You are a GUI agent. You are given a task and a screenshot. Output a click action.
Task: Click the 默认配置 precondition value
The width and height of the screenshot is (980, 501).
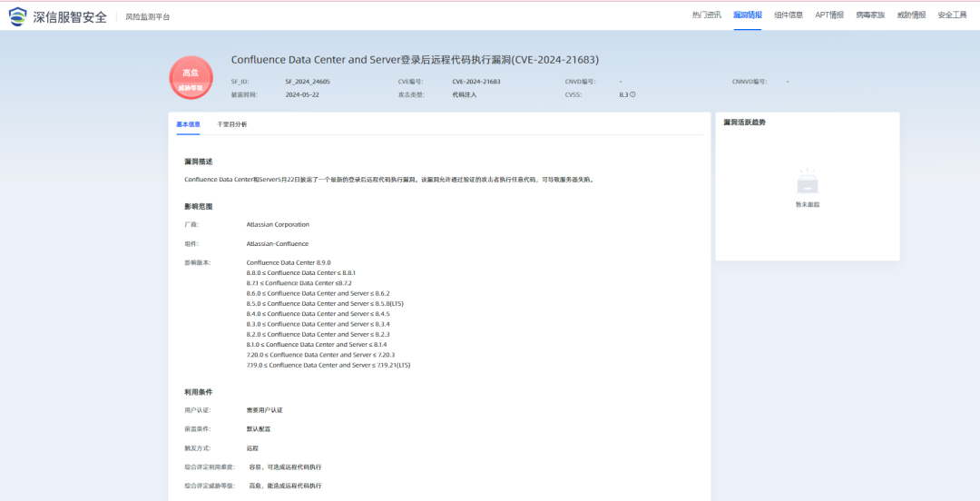(x=259, y=429)
